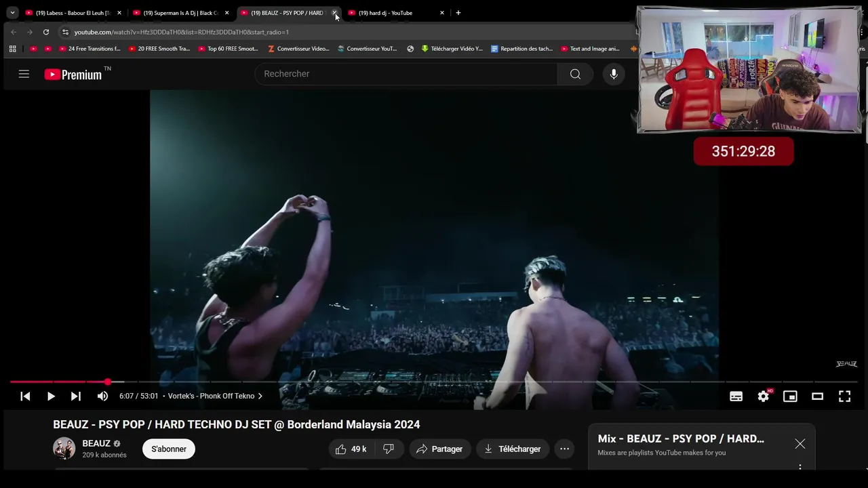Switch to miniplayer mode

pyautogui.click(x=790, y=396)
